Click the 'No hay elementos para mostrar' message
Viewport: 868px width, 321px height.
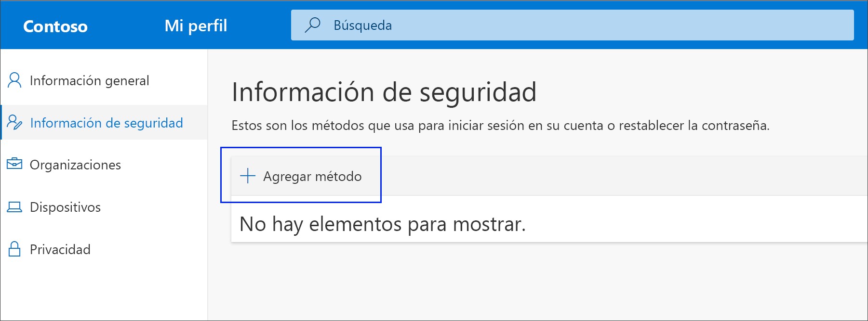click(x=382, y=224)
